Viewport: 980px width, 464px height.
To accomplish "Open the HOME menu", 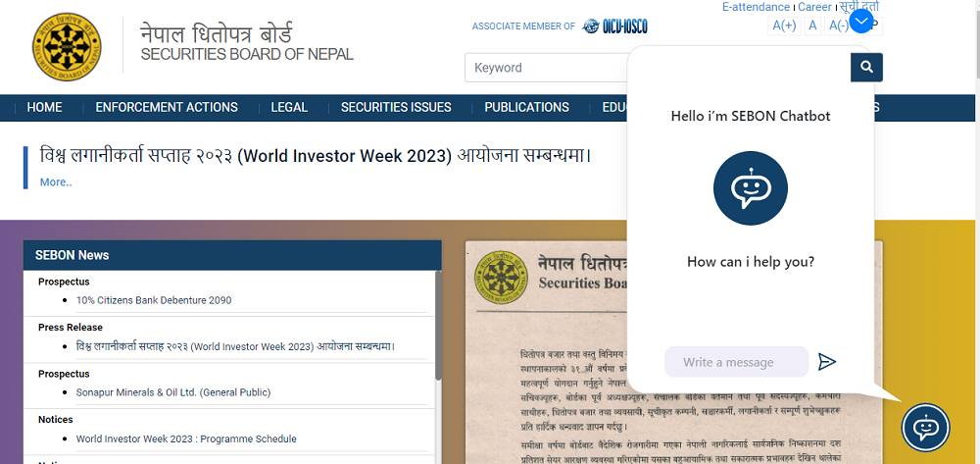I will click(44, 108).
